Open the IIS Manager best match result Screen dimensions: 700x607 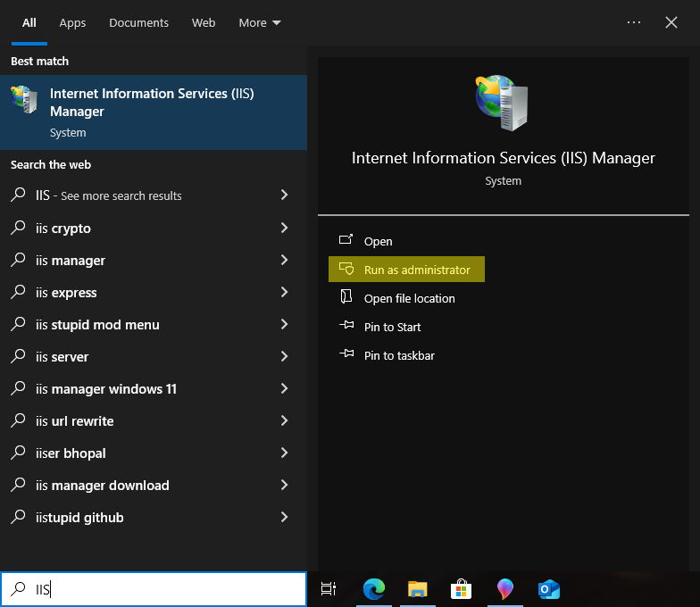tap(154, 112)
